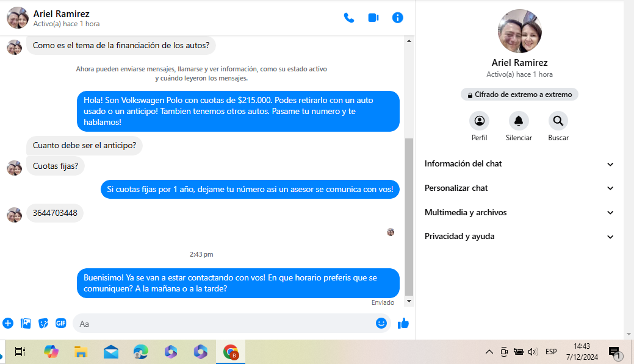
Task: Expand Personalizar chat section
Action: point(519,188)
